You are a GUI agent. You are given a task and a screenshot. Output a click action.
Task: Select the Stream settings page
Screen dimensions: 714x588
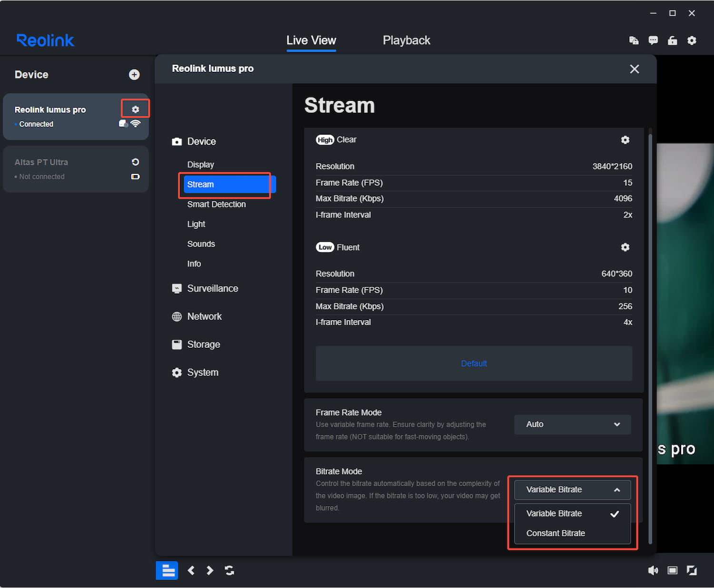tap(230, 185)
